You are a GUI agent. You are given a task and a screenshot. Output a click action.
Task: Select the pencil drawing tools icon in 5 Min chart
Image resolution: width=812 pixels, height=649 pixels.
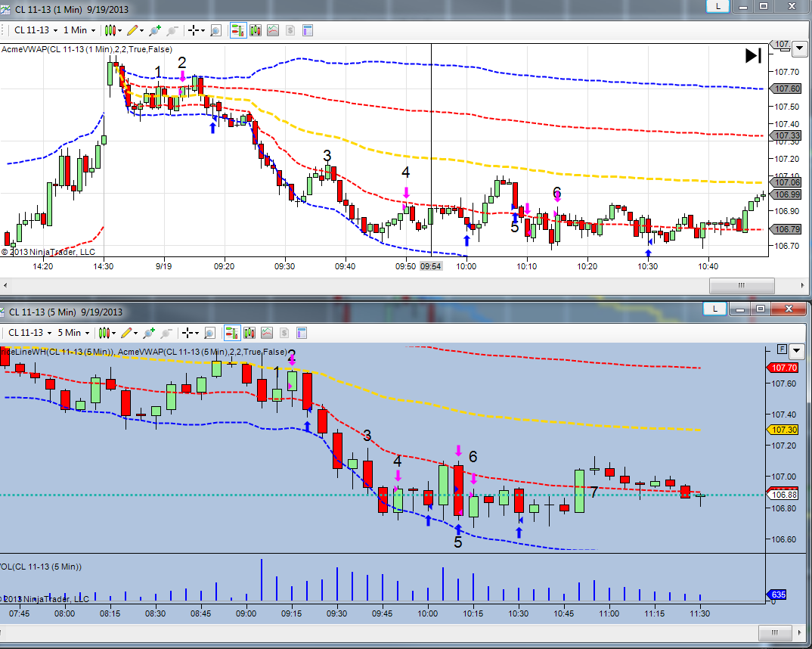pyautogui.click(x=126, y=333)
